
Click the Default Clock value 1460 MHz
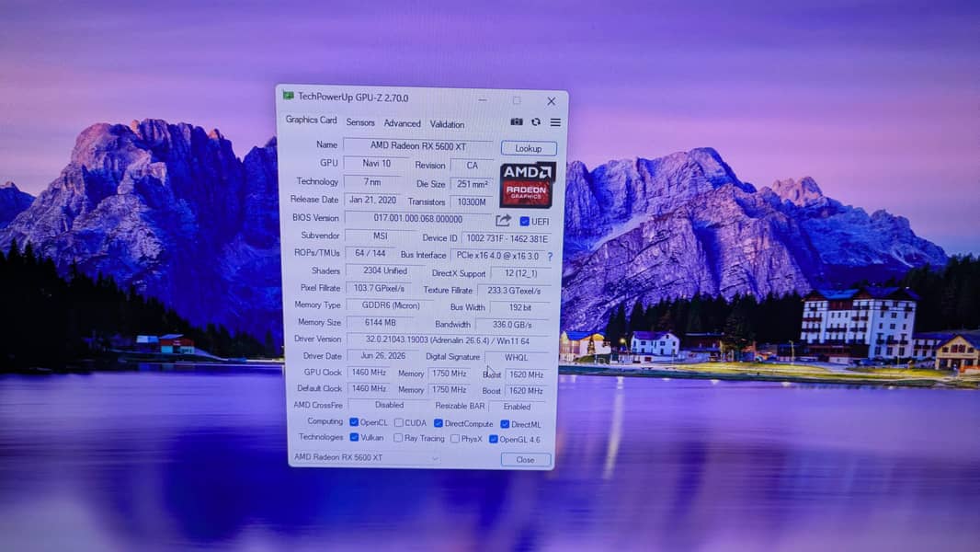[x=368, y=388]
